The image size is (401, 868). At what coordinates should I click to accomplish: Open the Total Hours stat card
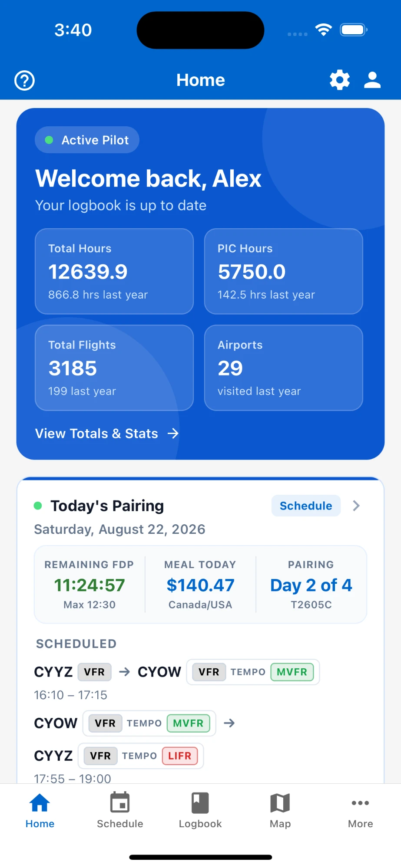click(114, 271)
